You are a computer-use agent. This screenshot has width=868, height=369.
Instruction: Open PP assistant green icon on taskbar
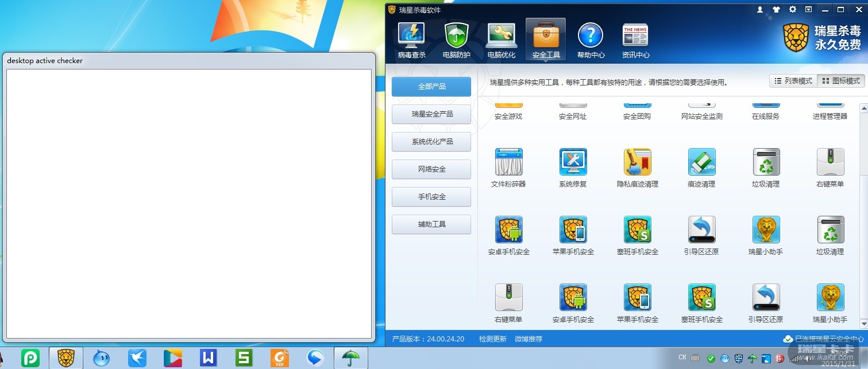(30, 358)
